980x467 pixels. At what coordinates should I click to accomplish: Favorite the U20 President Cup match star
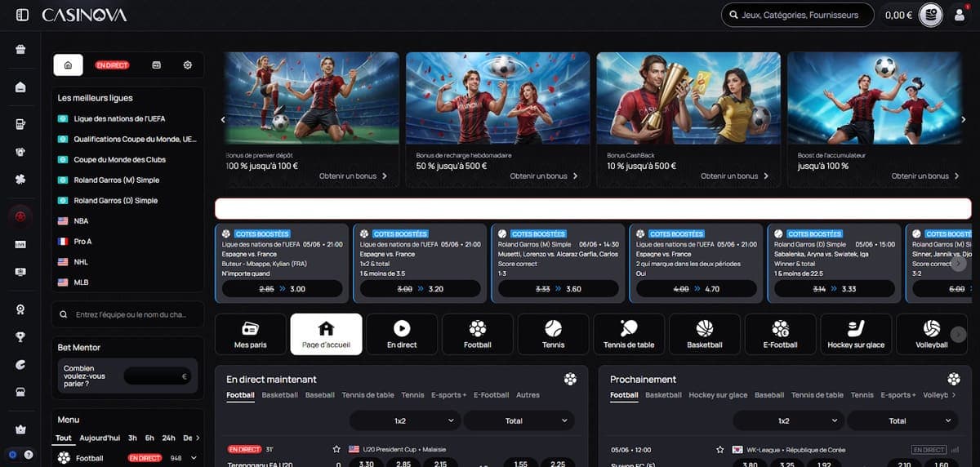(336, 449)
